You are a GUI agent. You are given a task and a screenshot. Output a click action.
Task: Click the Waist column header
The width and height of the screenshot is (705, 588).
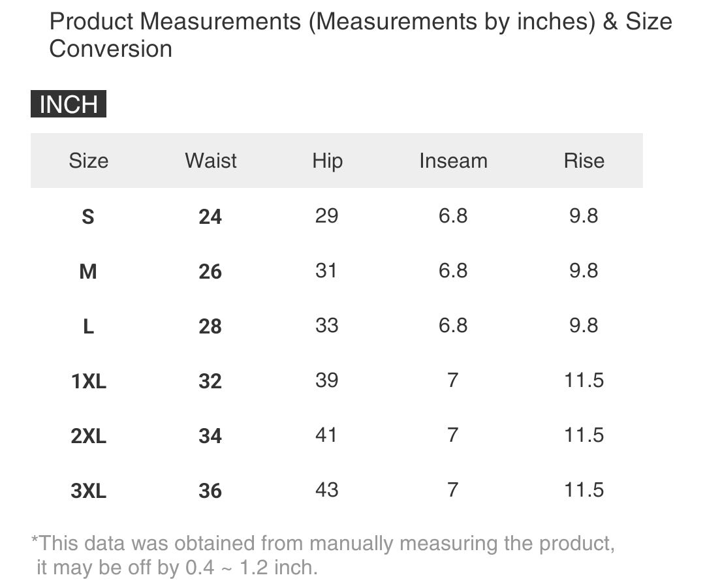click(210, 161)
